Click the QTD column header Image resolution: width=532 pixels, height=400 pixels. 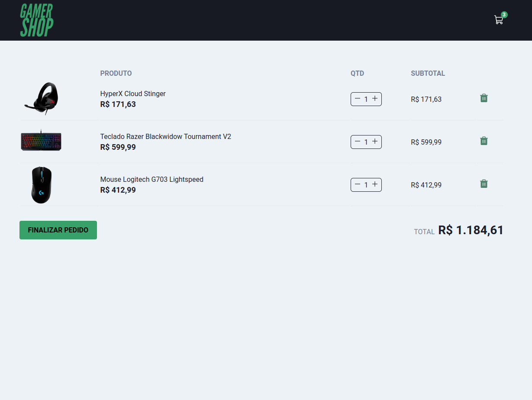pos(358,73)
